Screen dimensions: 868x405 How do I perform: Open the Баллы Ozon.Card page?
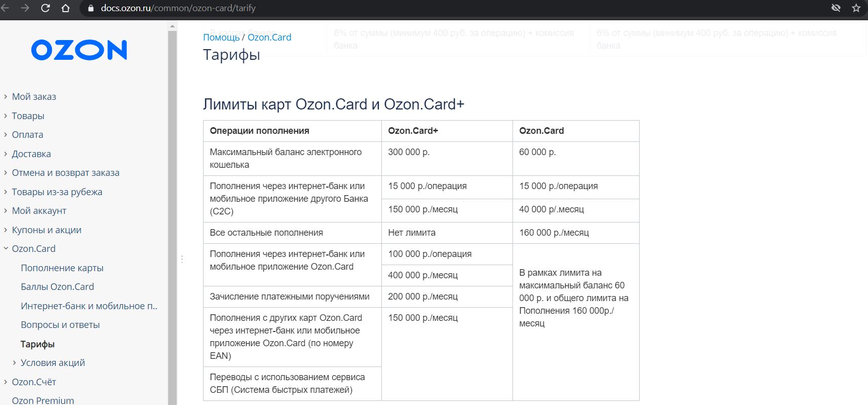pos(57,286)
